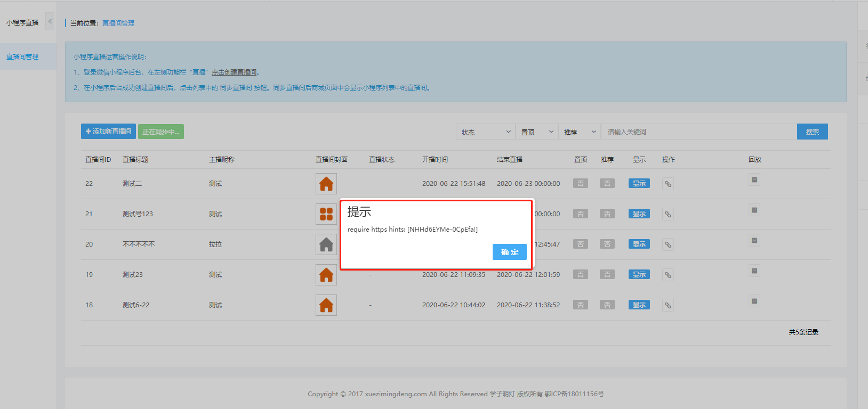
Task: Open cover thumbnail for 测试号123
Action: 326,214
